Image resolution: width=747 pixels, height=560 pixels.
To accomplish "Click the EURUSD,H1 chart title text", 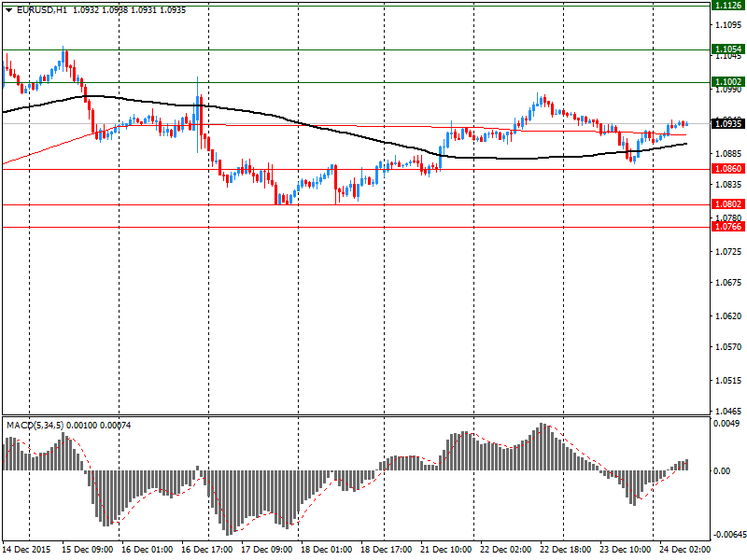I will pos(41,10).
